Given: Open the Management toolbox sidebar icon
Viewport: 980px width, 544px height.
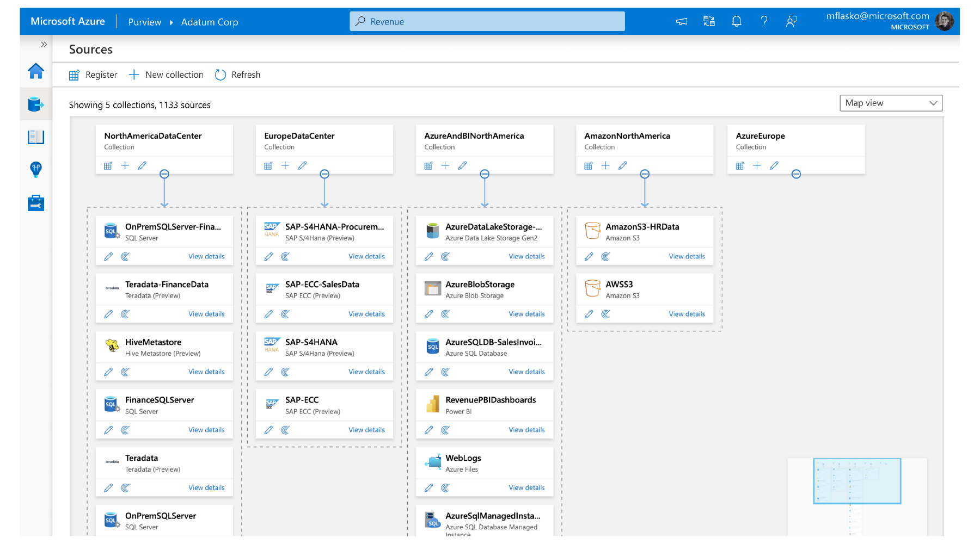Looking at the screenshot, I should click(x=36, y=203).
